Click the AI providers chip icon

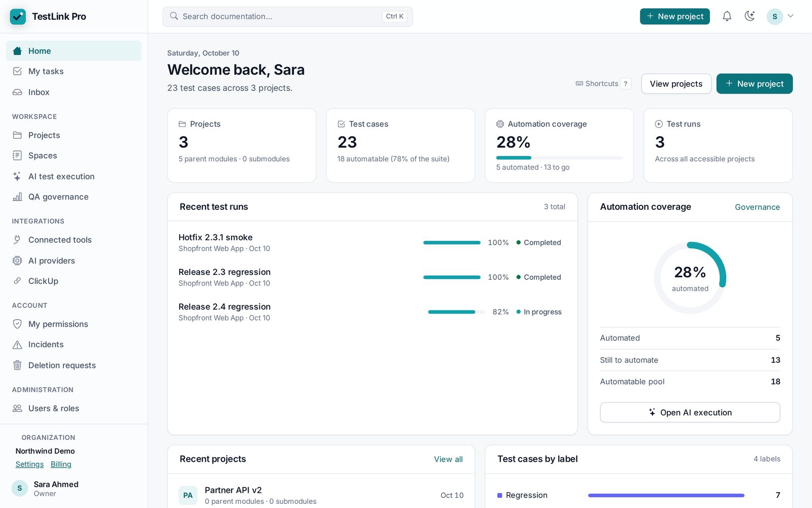(x=17, y=261)
